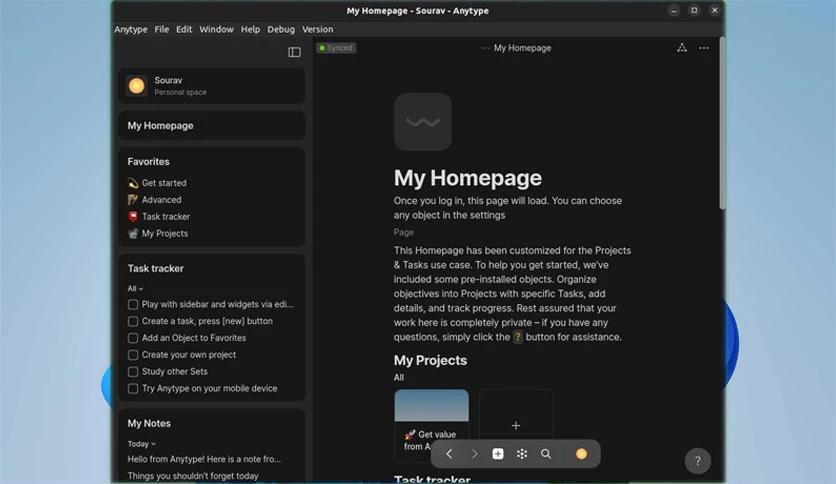Open Sourav profile avatar in sidebar
Image resolution: width=836 pixels, height=484 pixels.
coord(136,86)
